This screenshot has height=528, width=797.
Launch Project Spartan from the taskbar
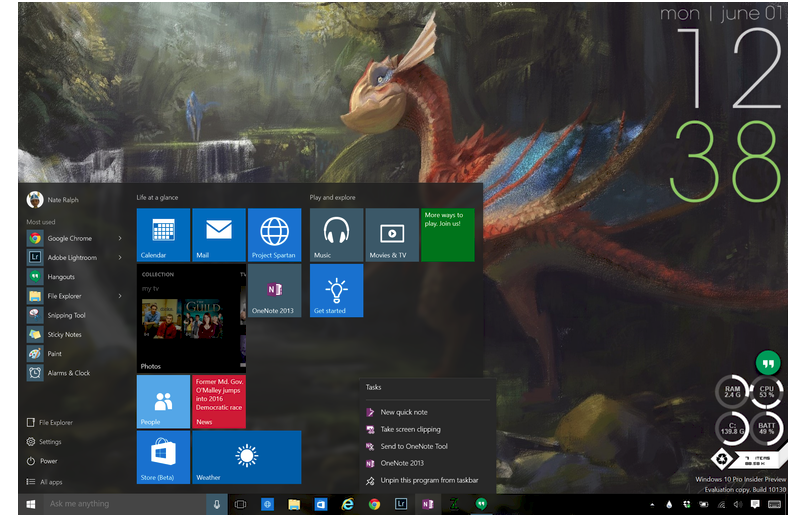tap(267, 504)
